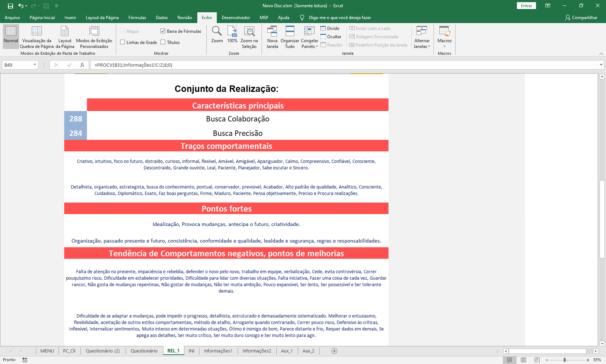The height and width of the screenshot is (364, 606).
Task: Open Page Break Preview view
Action: pyautogui.click(x=37, y=31)
